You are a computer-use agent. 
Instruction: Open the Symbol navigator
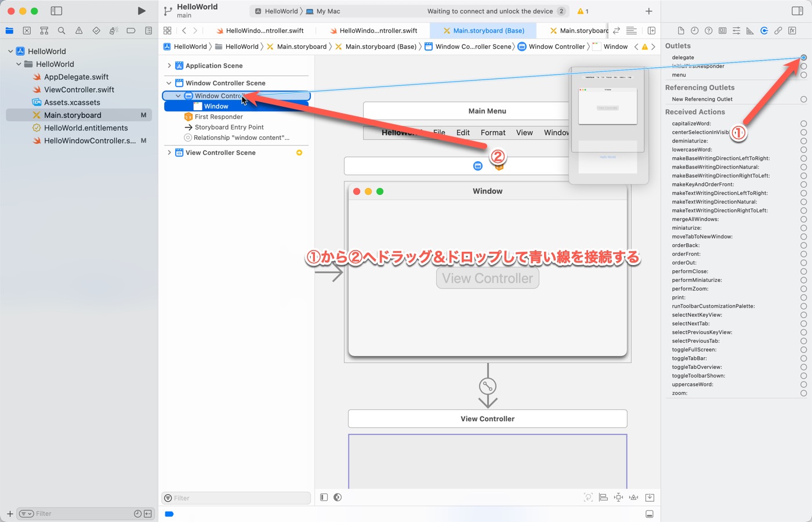pos(44,31)
